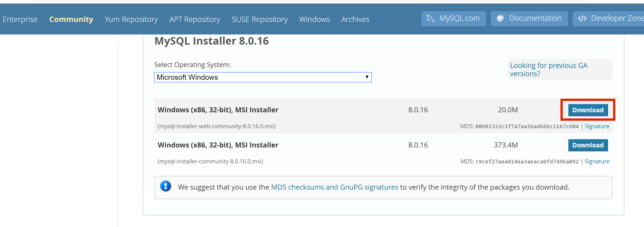Image resolution: width=644 pixels, height=227 pixels.
Task: Click the MySQL Installer 8.0.16 heading
Action: coord(212,41)
